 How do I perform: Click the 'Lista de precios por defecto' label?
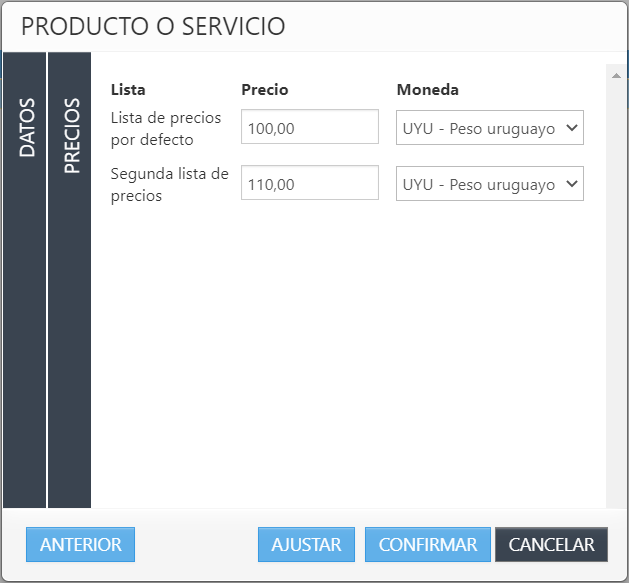(166, 128)
